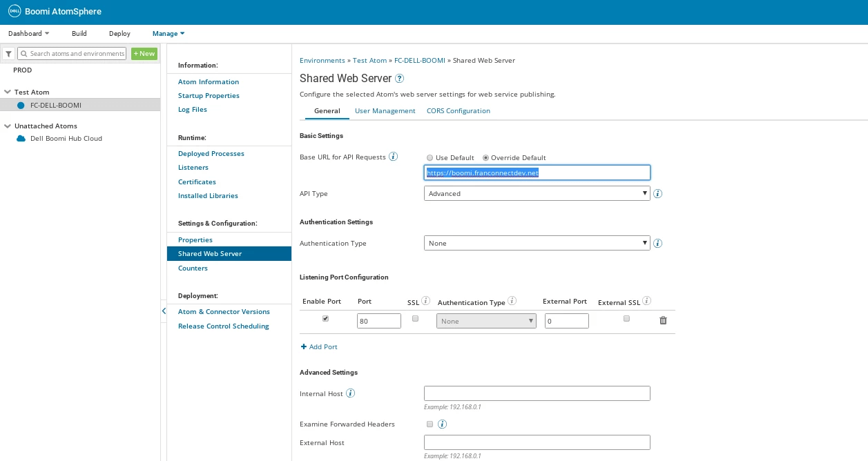Click the filter funnel icon
The height and width of the screenshot is (461, 868).
(8, 54)
